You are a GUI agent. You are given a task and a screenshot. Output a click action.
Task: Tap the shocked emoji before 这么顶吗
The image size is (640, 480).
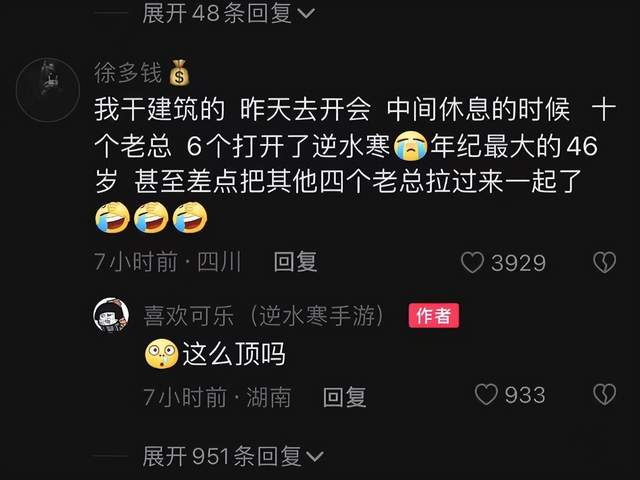[x=162, y=353]
